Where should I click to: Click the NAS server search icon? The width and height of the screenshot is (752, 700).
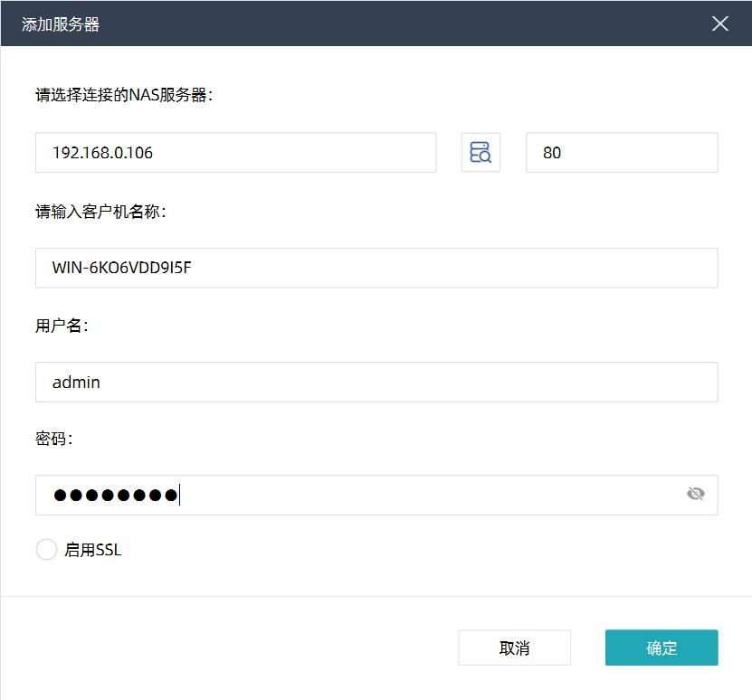click(481, 152)
